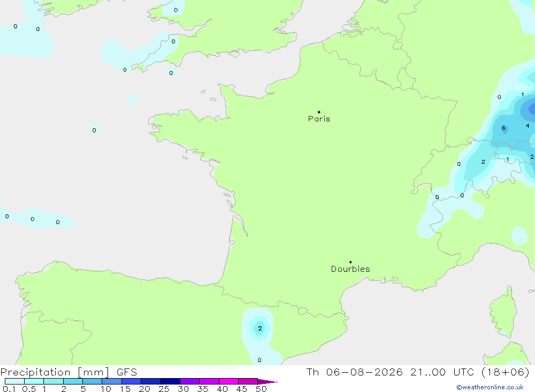Click the '4' precipitation value on map

tap(528, 126)
